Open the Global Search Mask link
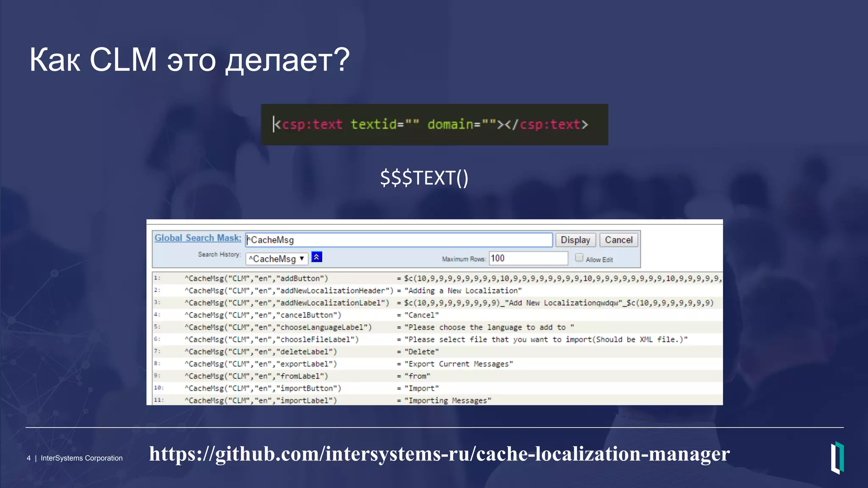868x488 pixels. (x=198, y=238)
